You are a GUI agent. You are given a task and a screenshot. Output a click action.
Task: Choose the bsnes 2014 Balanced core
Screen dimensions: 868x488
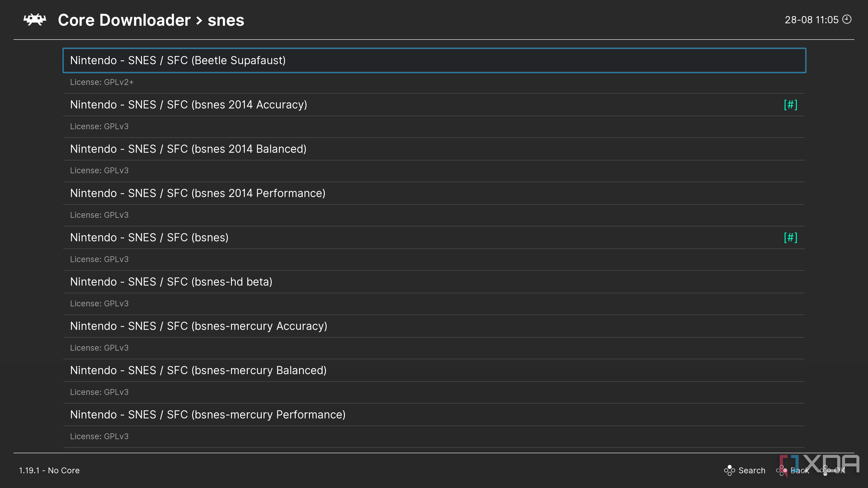point(434,149)
